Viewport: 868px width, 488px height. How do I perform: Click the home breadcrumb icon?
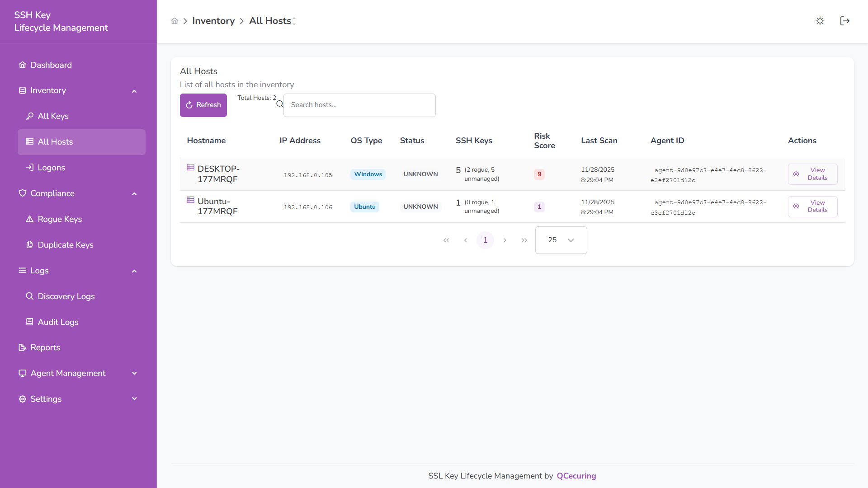(x=175, y=21)
